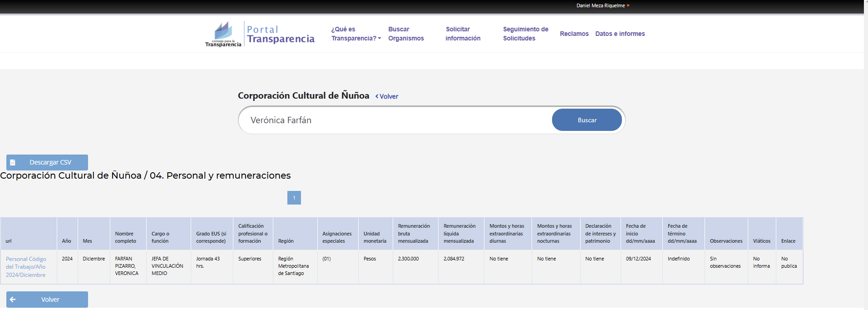Click the gross salary value 2.300.000
Screen dimensions: 868x310
coord(408,259)
